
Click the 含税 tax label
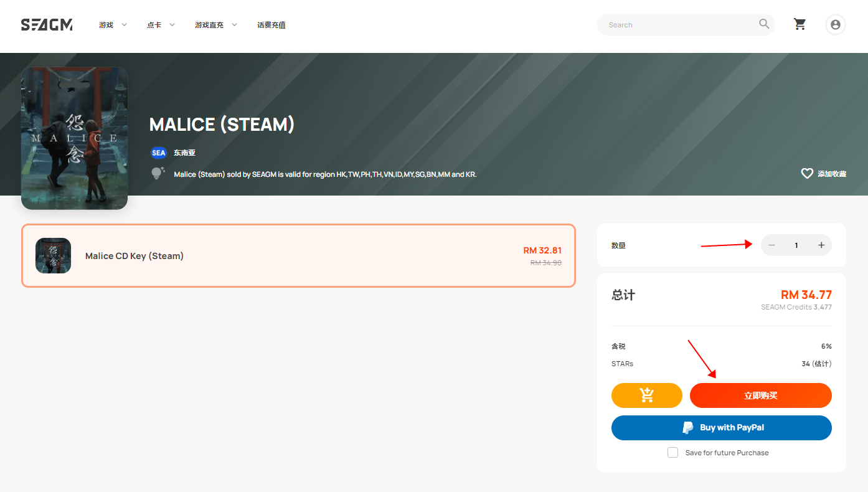(618, 346)
